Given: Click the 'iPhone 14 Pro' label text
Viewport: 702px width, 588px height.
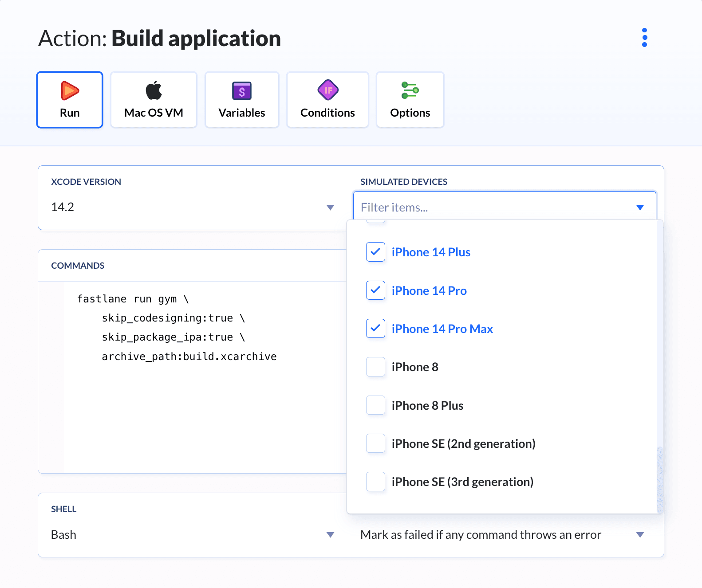Looking at the screenshot, I should tap(429, 290).
